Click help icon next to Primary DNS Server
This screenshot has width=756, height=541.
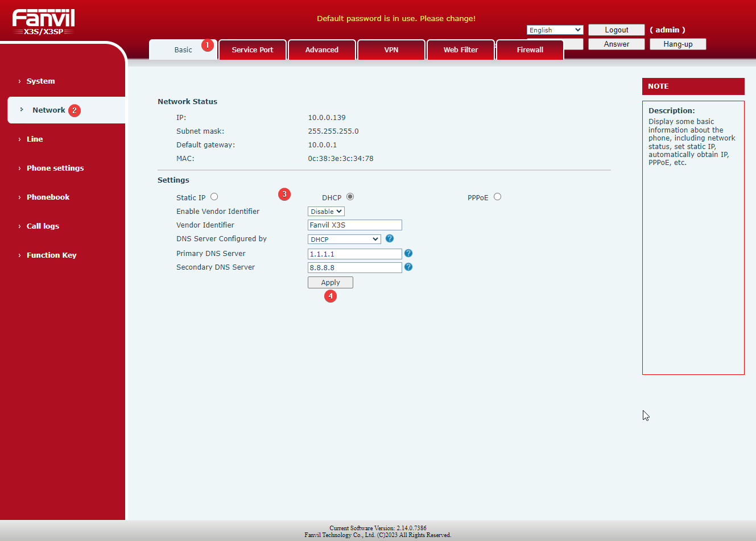click(408, 254)
